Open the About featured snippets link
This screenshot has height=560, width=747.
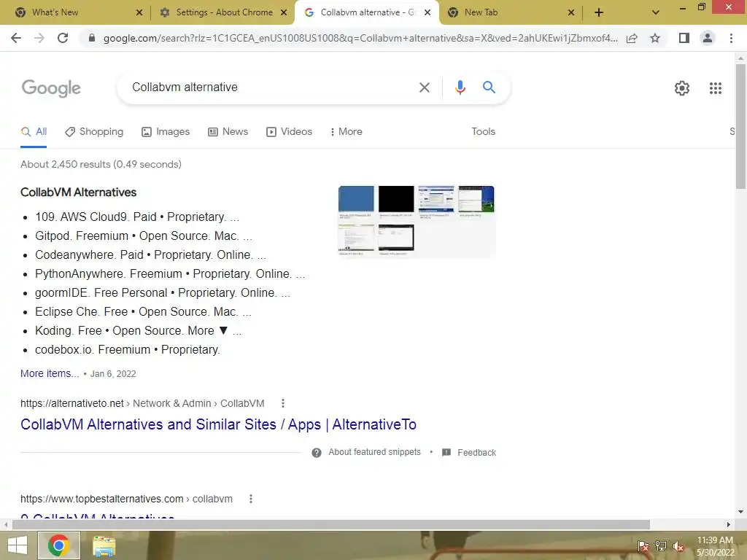tap(374, 452)
